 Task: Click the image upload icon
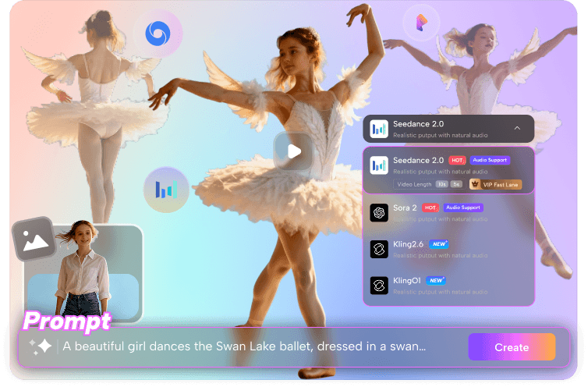35,239
